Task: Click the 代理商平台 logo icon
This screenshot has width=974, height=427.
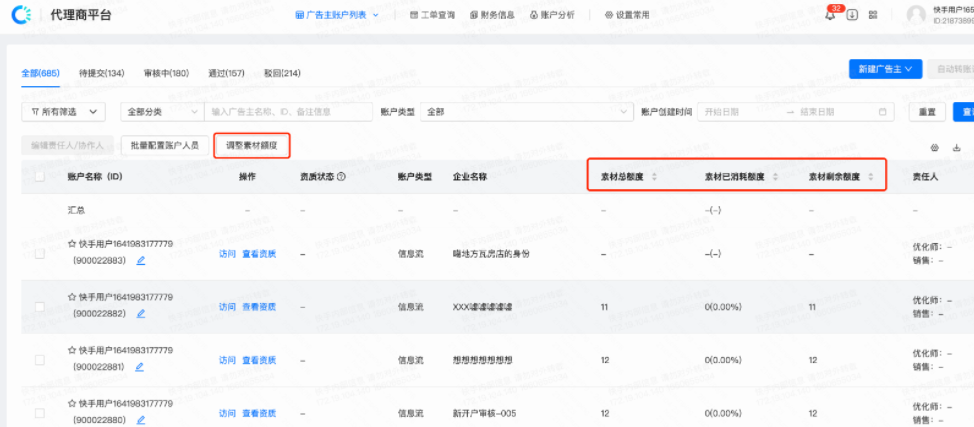Action: coord(22,15)
